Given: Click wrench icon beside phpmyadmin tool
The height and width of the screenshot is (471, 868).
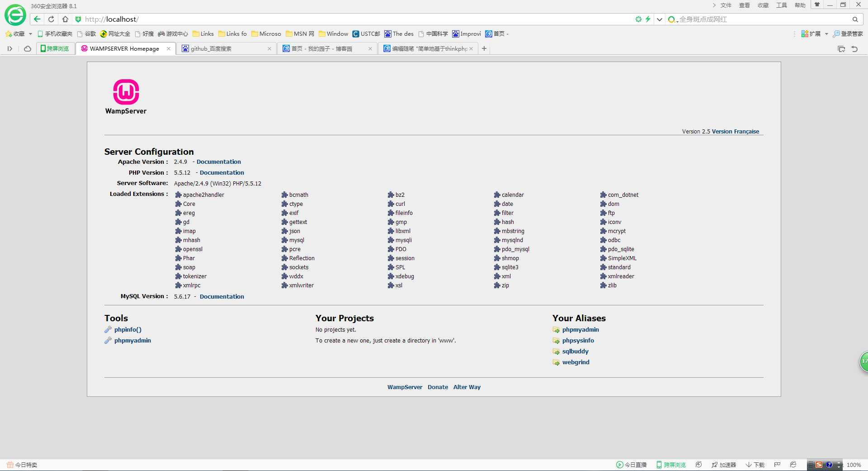Looking at the screenshot, I should pyautogui.click(x=108, y=340).
